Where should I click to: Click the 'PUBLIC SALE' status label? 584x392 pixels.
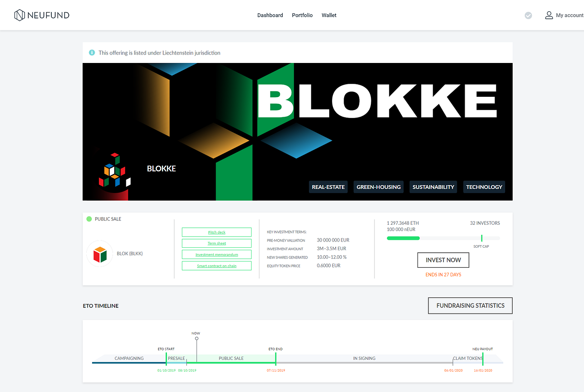tap(108, 219)
